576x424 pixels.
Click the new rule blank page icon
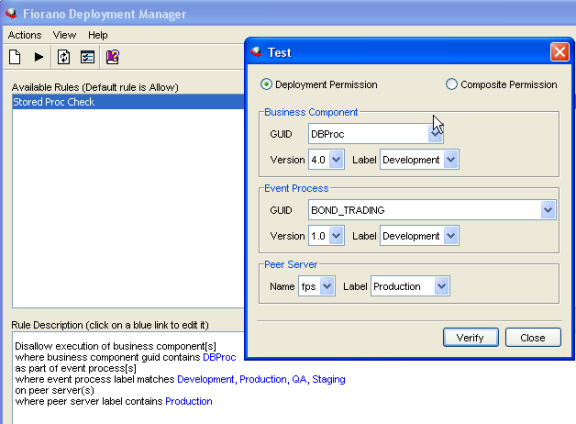coord(15,57)
